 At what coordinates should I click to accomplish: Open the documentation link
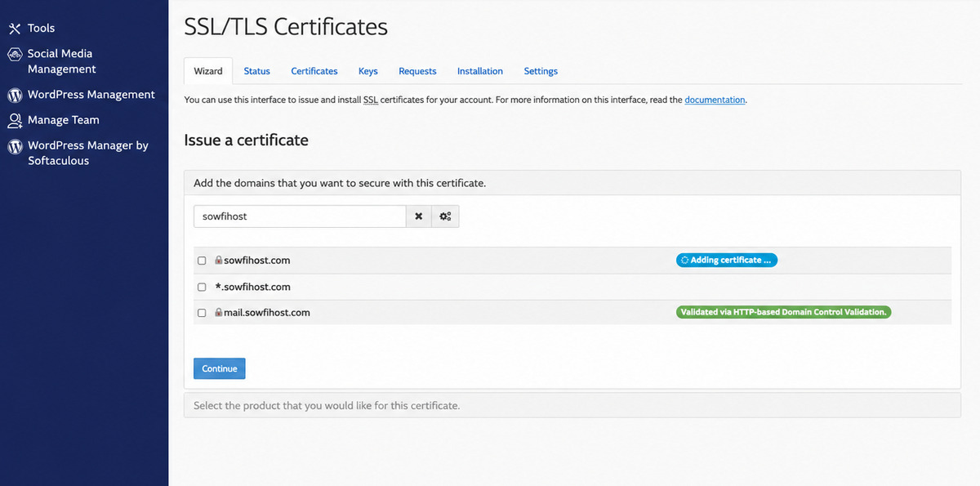[x=715, y=100]
